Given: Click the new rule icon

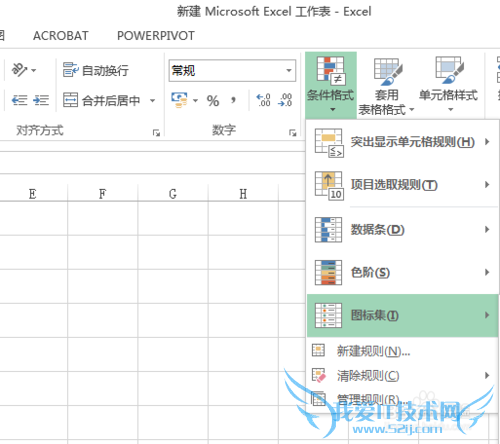Looking at the screenshot, I should [x=318, y=350].
